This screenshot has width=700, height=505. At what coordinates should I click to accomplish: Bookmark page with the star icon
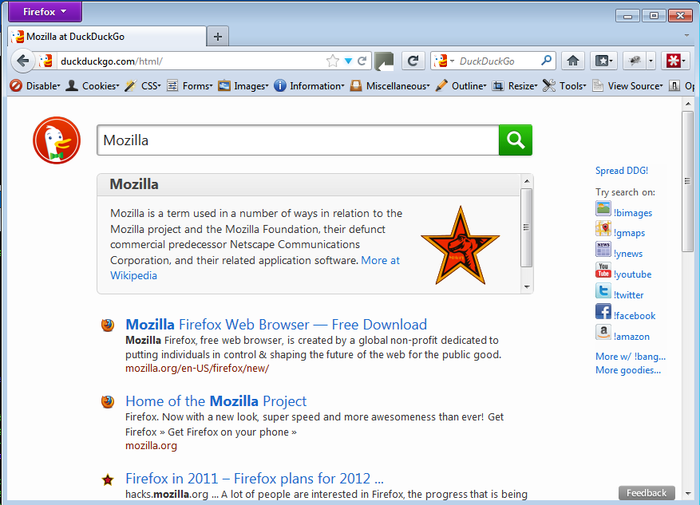click(x=332, y=61)
